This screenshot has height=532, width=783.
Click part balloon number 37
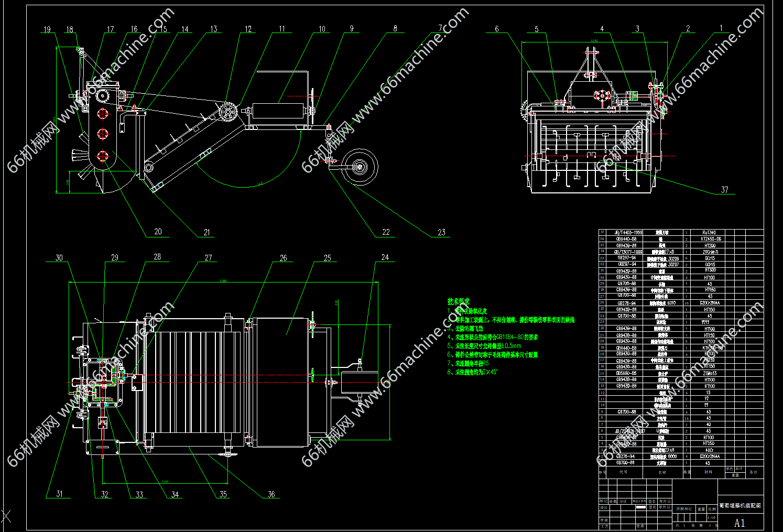coord(724,190)
